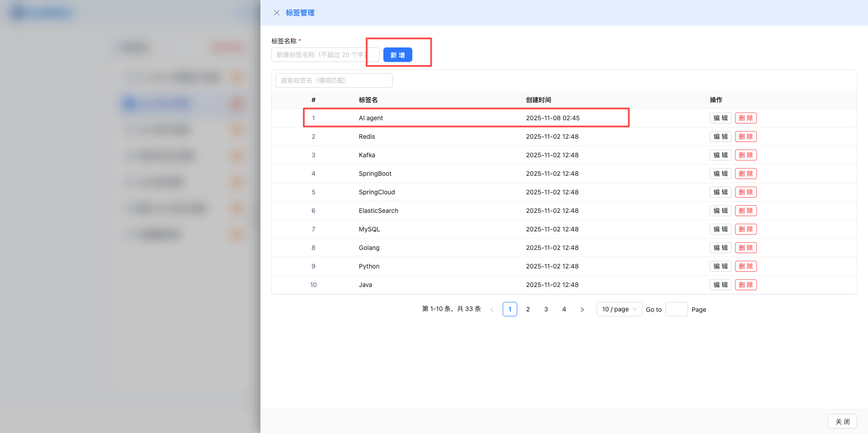Edit the AI agent tag

click(x=720, y=118)
